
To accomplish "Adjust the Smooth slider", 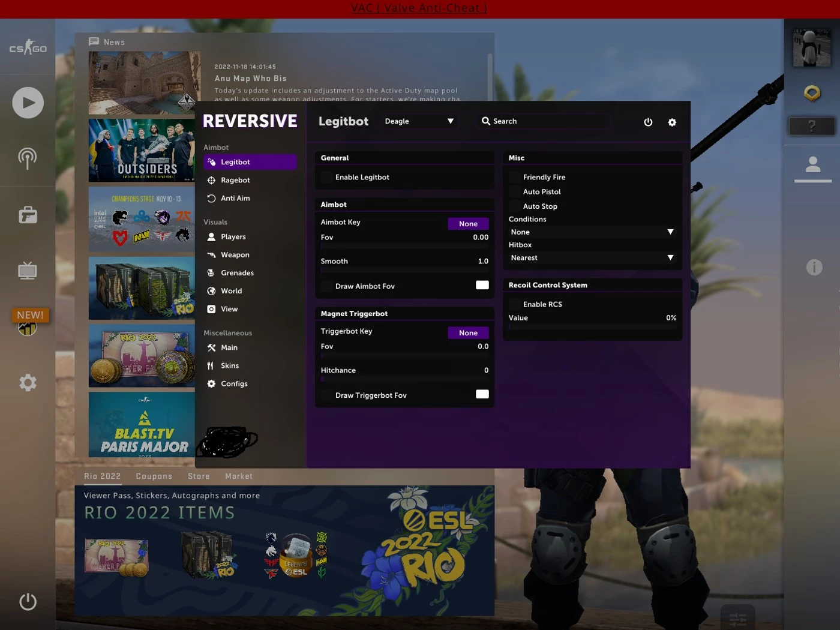I will coord(405,271).
